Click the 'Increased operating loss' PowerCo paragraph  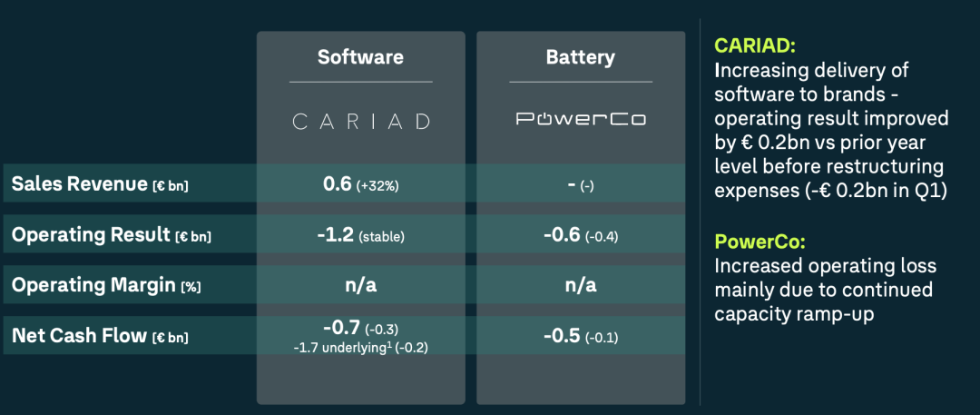[824, 290]
